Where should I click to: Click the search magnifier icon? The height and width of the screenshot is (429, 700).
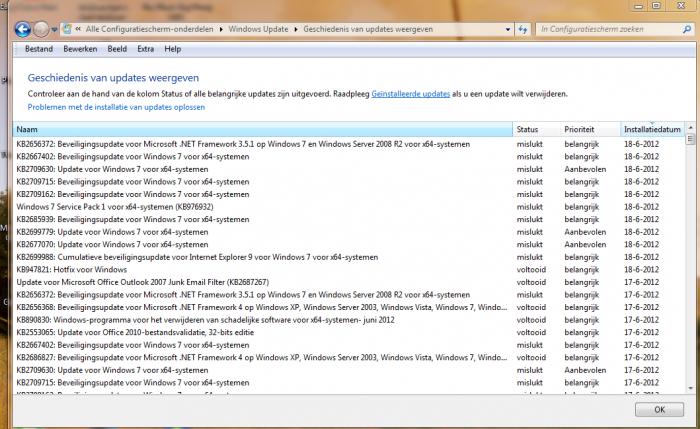pyautogui.click(x=687, y=29)
